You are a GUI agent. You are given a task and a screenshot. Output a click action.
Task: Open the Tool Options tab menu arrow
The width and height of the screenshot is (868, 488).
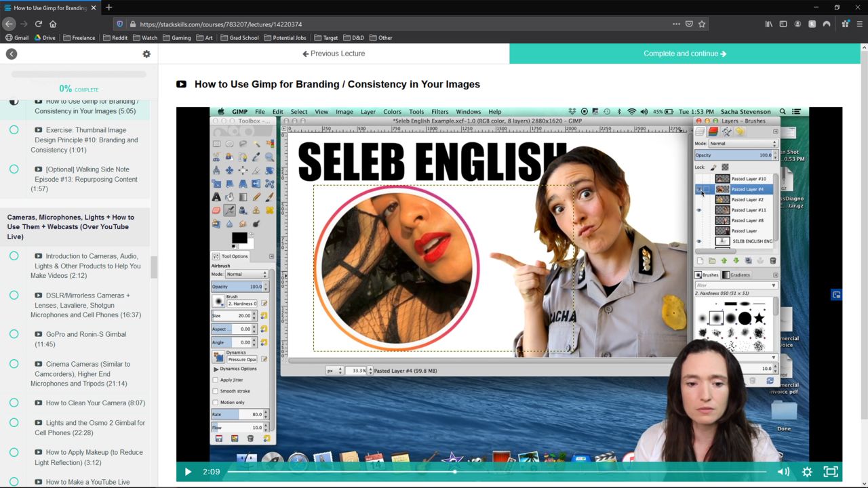[x=271, y=256]
